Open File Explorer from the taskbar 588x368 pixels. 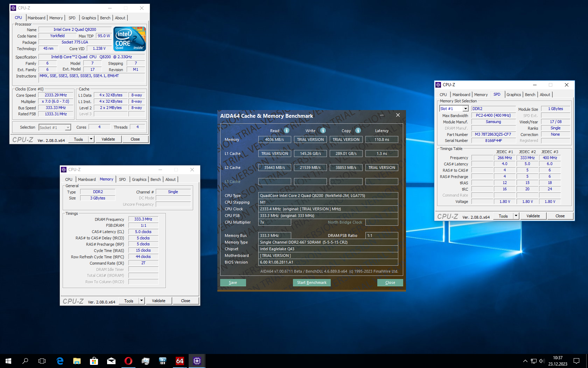[77, 361]
